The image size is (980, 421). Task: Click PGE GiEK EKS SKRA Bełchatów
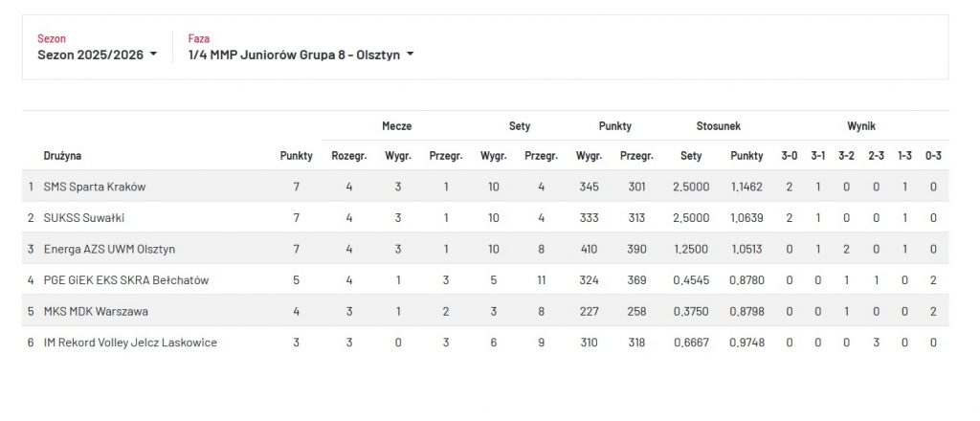(x=126, y=280)
